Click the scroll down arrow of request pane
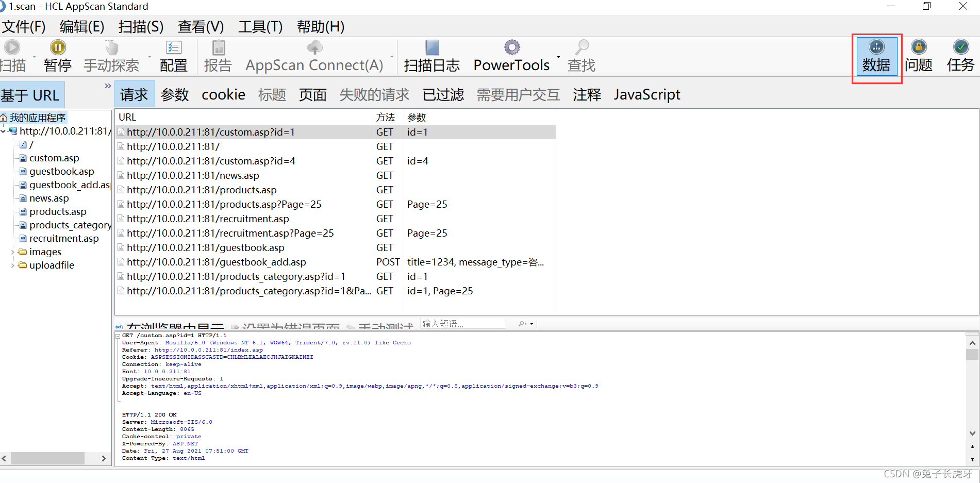Image resolution: width=980 pixels, height=483 pixels. point(972,433)
